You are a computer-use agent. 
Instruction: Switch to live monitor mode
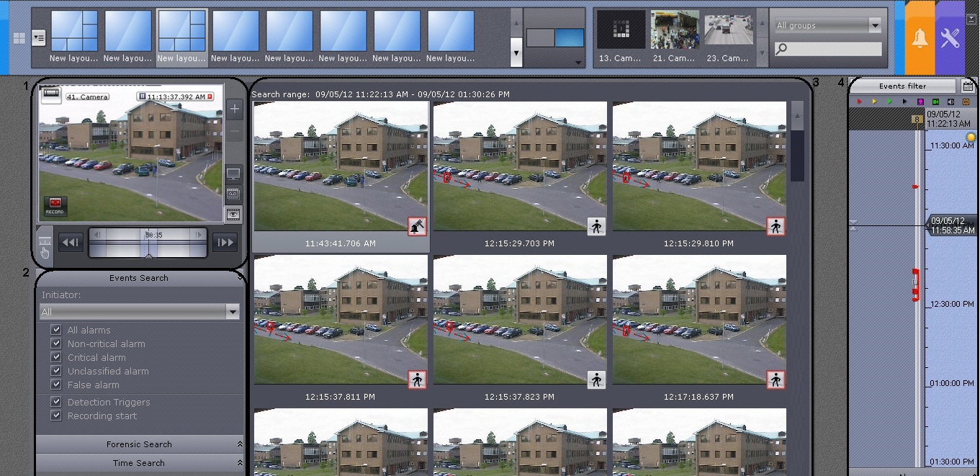[x=234, y=174]
